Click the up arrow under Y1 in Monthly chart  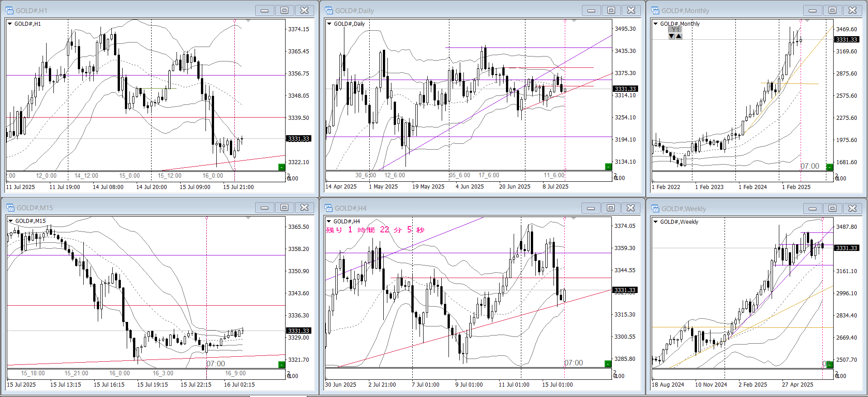[679, 36]
